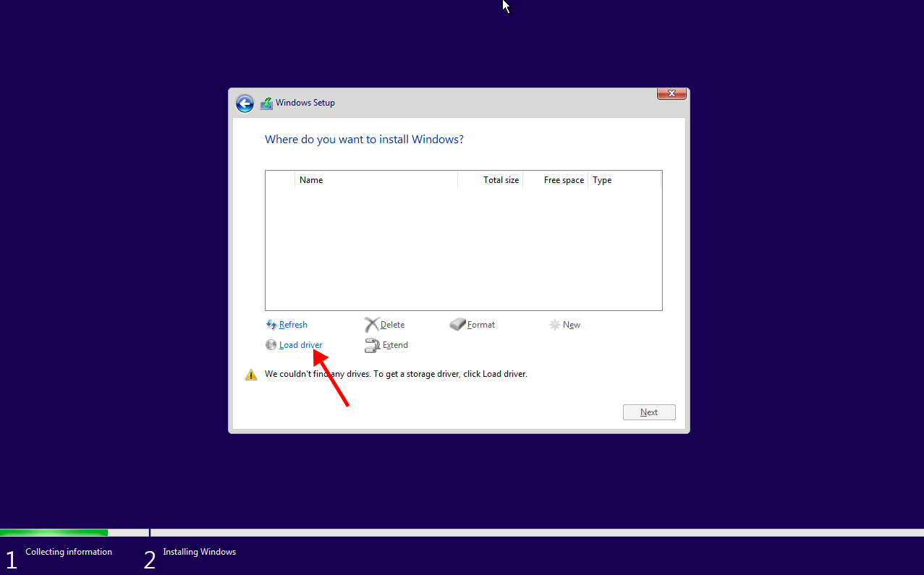The height and width of the screenshot is (575, 924).
Task: Click the Load driver disc icon
Action: (x=271, y=345)
